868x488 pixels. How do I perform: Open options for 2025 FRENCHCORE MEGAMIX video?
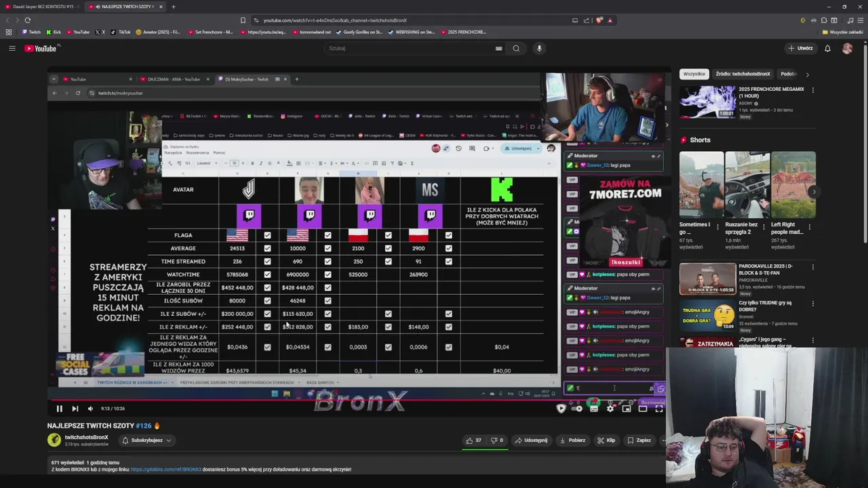point(812,89)
